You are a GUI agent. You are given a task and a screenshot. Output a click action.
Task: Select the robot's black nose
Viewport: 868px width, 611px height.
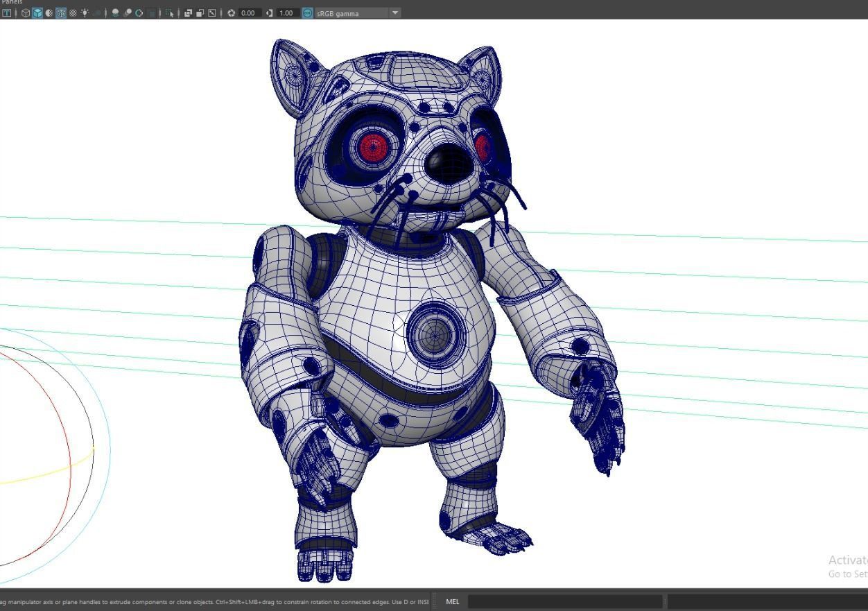point(448,165)
